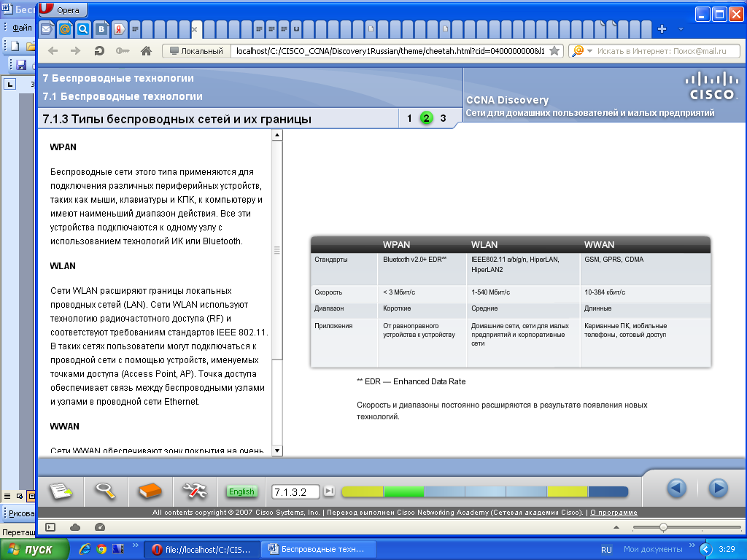Screen dimensions: 747x560
Task: Switch to the Opera file://localhost taskbar button
Action: pos(203,550)
